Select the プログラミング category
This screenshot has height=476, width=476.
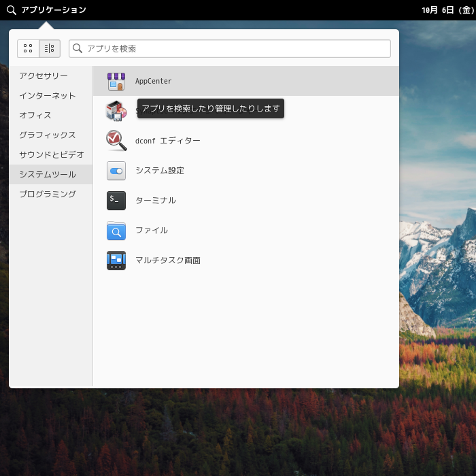(x=51, y=194)
